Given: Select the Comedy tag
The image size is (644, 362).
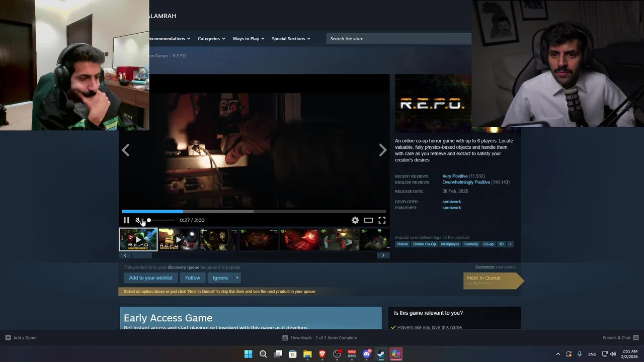Looking at the screenshot, I should [471, 244].
